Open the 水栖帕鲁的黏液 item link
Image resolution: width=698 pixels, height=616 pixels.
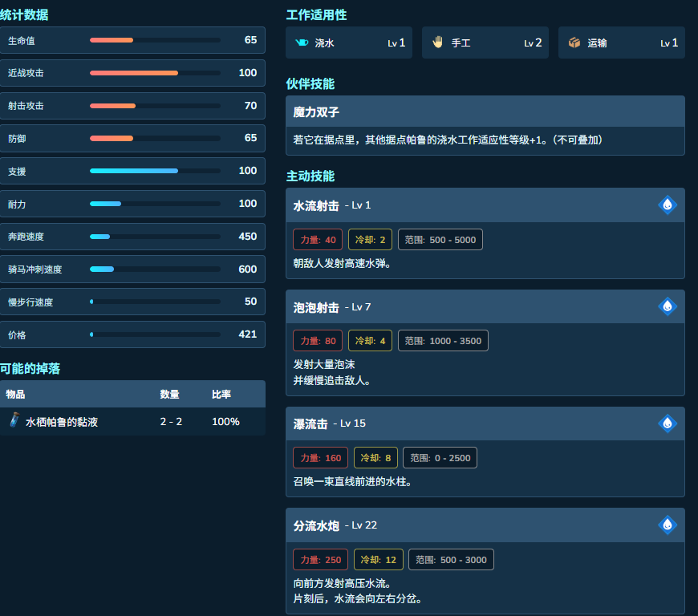pos(62,422)
